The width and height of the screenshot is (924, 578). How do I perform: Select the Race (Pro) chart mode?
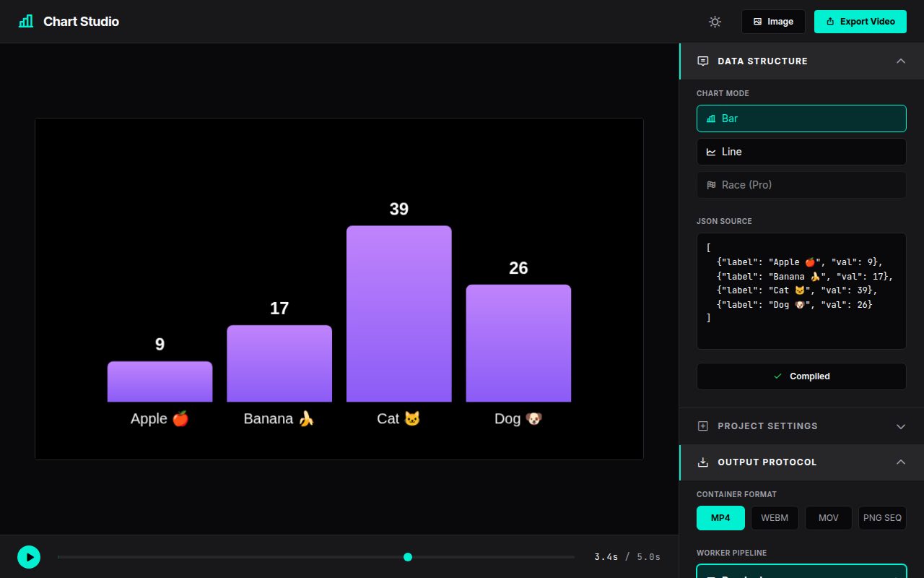pos(801,185)
